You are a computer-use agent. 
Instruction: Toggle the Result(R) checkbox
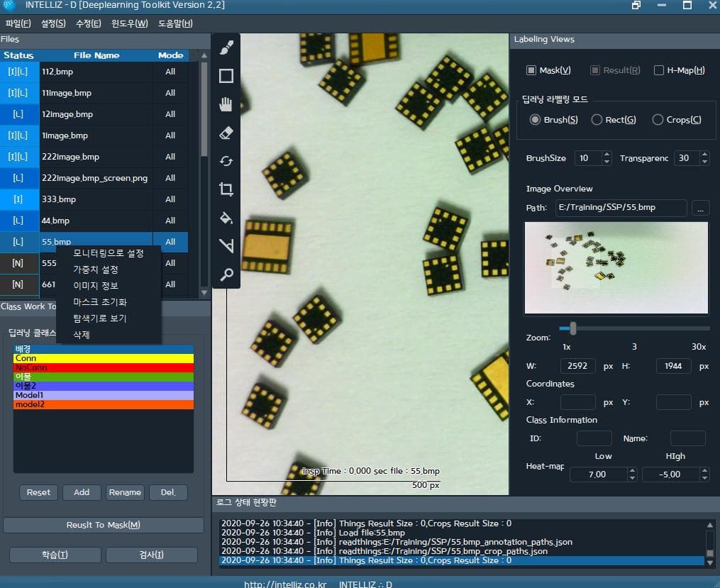pos(594,70)
